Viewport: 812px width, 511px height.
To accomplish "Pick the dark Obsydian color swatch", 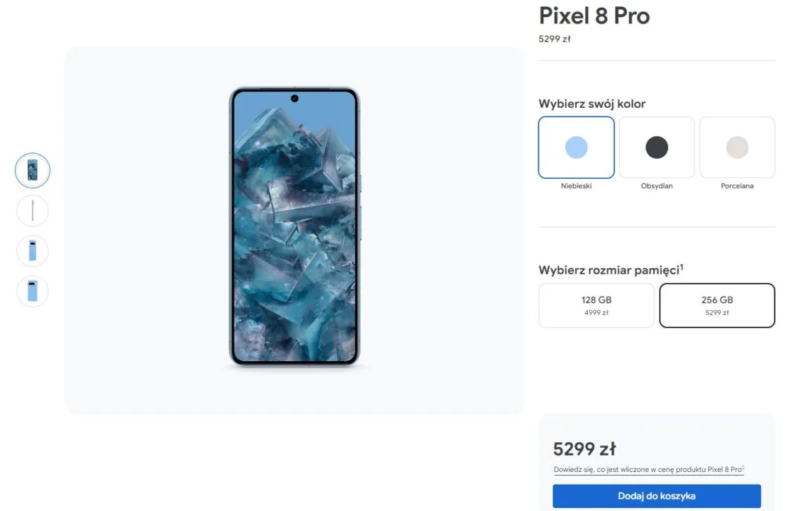I will (657, 148).
